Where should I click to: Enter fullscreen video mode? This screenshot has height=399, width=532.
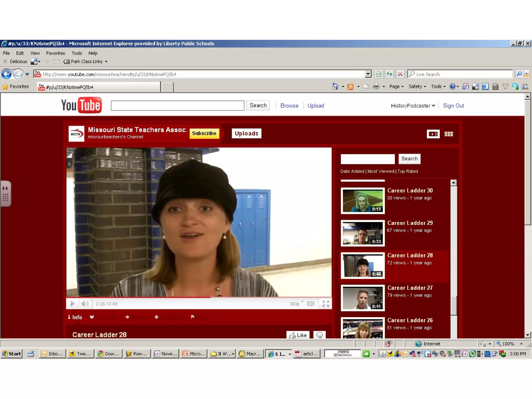pyautogui.click(x=326, y=303)
